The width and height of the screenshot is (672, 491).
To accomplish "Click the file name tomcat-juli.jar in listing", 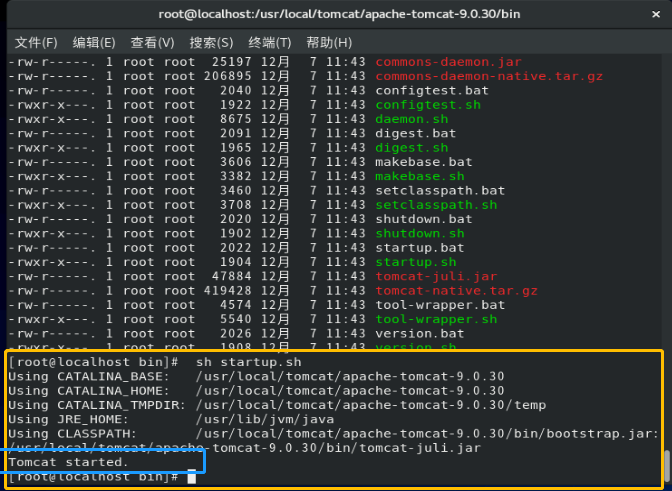I will (x=436, y=276).
